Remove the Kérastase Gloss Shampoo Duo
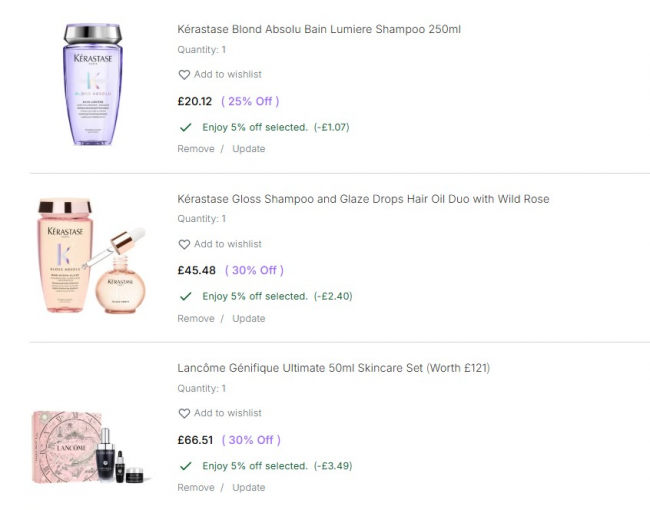Viewport: 650px width, 510px height. (x=196, y=319)
